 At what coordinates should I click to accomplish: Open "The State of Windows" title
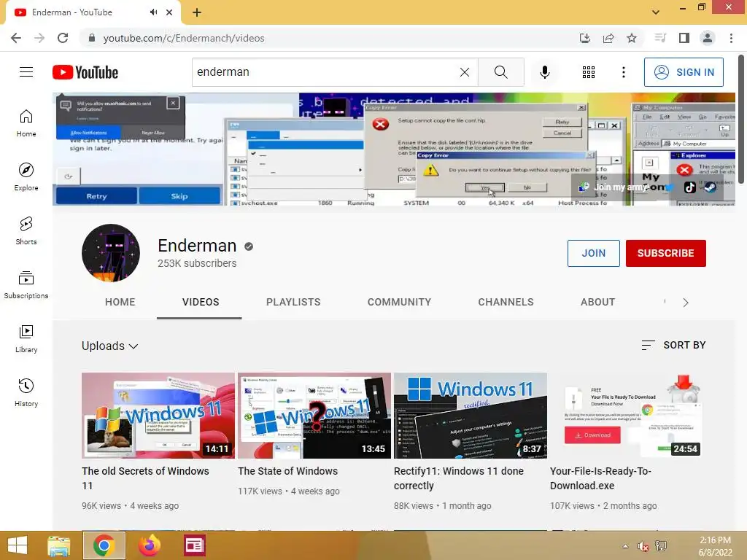[x=287, y=471]
